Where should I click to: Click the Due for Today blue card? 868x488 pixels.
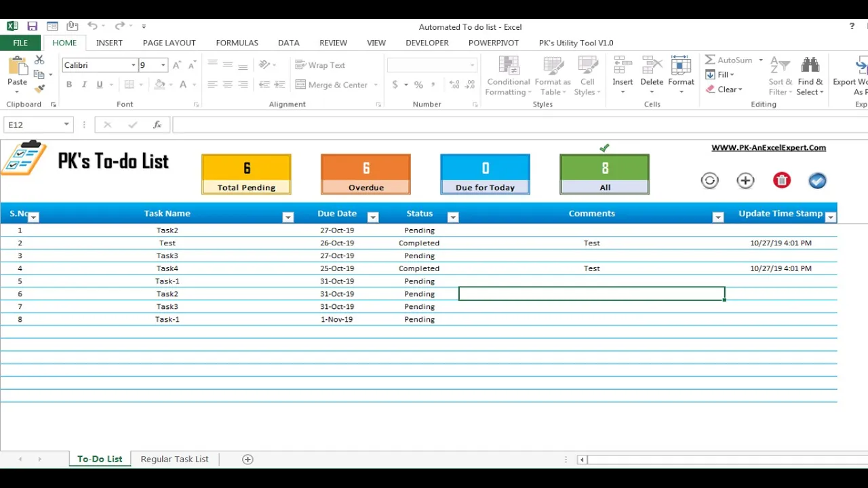pyautogui.click(x=485, y=174)
